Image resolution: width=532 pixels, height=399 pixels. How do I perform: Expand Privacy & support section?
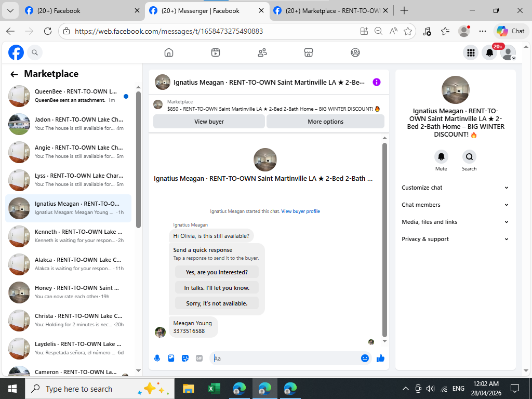pyautogui.click(x=455, y=239)
